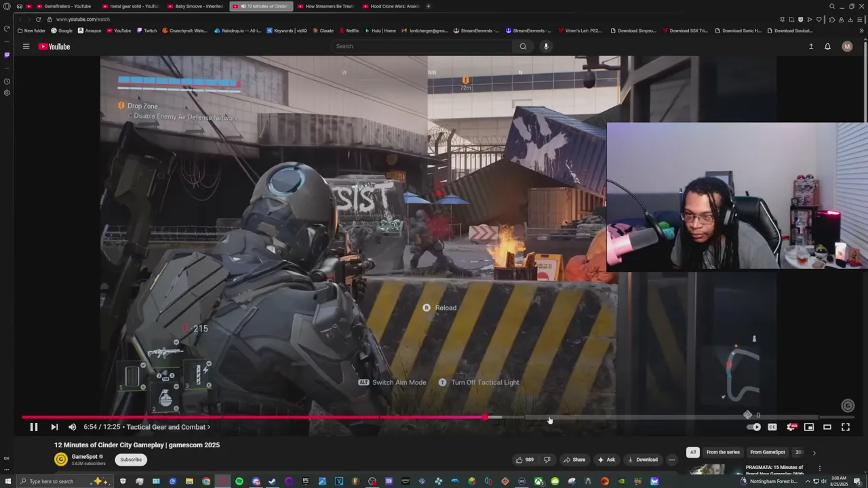Click the address bar URL
868x488 pixels.
(x=83, y=19)
